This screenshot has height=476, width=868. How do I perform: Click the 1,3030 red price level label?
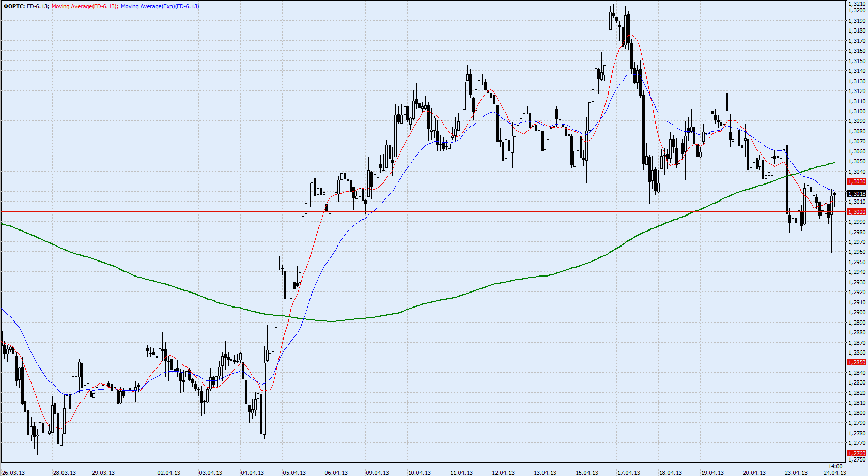(857, 181)
